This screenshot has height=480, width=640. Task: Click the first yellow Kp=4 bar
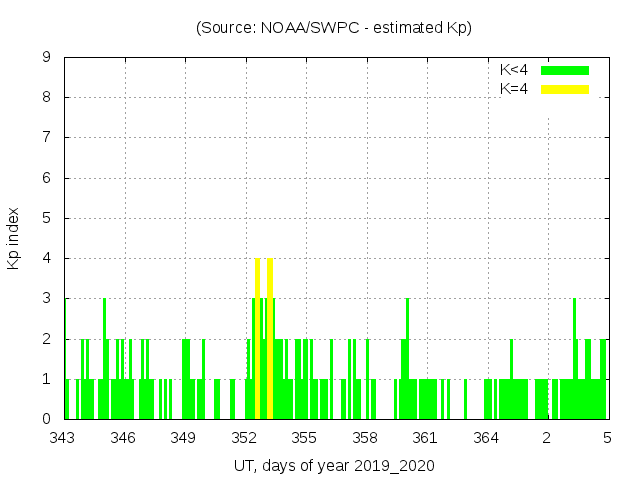click(258, 338)
